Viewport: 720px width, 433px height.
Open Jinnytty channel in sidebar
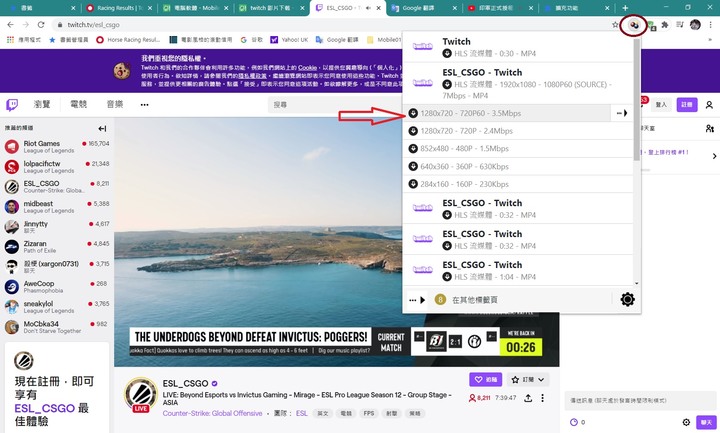(57, 227)
